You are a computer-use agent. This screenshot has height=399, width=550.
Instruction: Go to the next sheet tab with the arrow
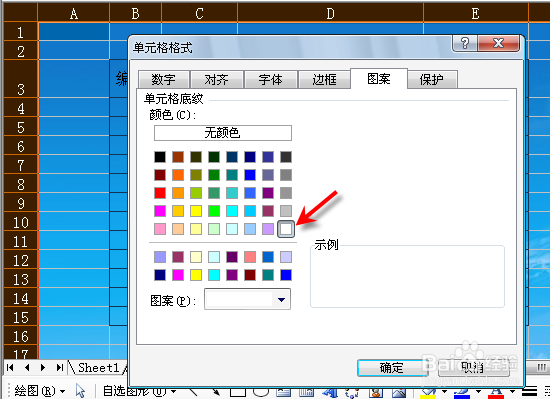coord(43,367)
